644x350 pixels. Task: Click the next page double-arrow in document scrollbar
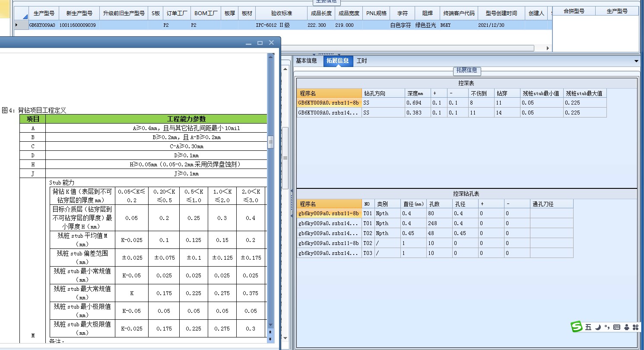pyautogui.click(x=271, y=339)
